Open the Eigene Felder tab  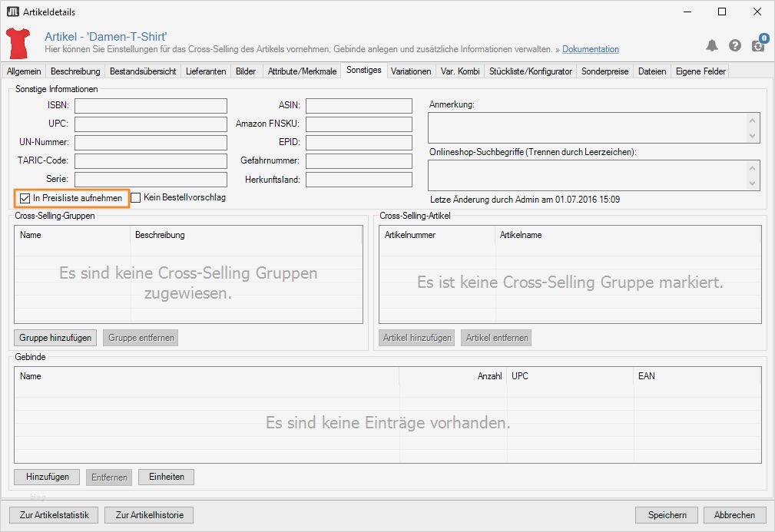coord(700,71)
